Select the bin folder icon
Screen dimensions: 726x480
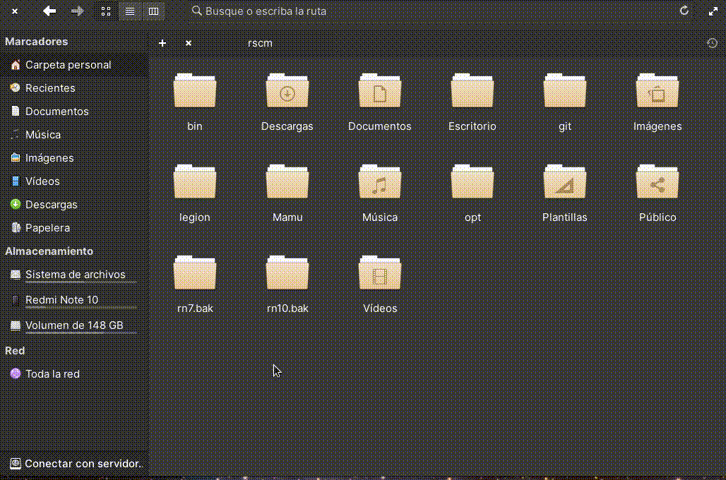click(194, 91)
